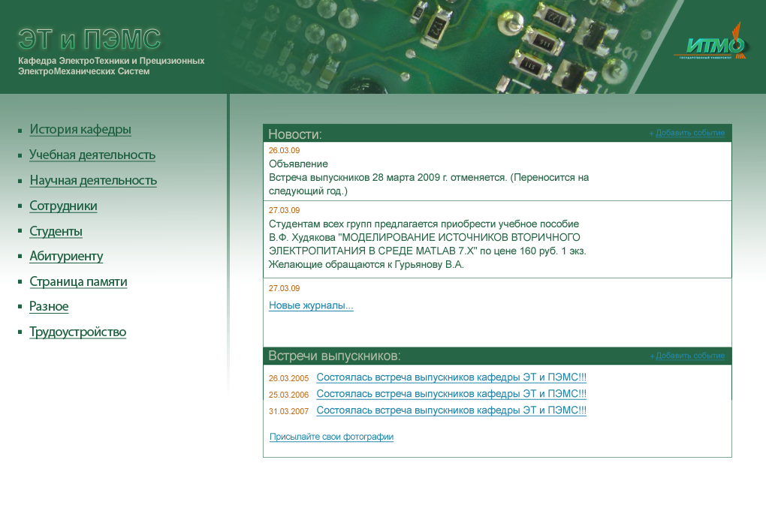Select Студенты in side menu
The height and width of the screenshot is (532, 766).
[x=56, y=231]
